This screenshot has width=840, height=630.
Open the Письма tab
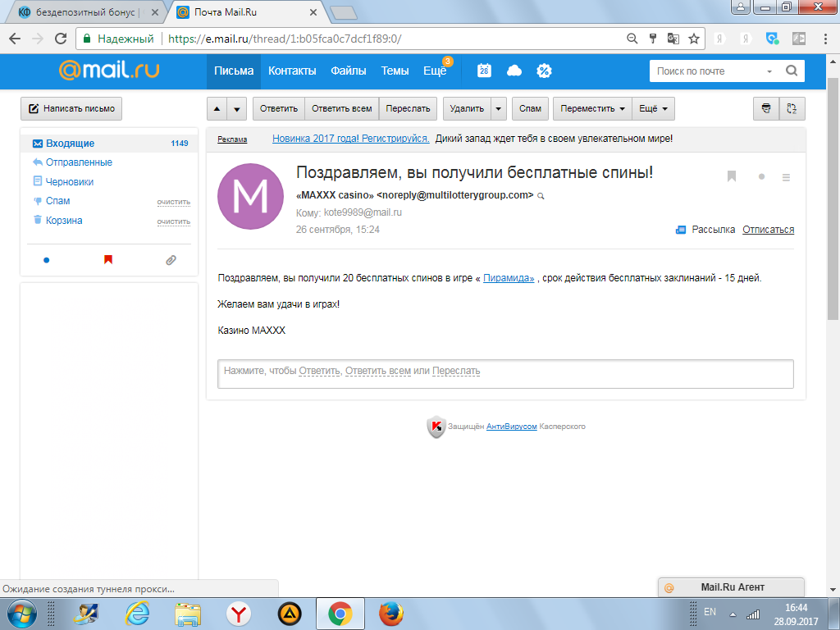click(x=234, y=71)
